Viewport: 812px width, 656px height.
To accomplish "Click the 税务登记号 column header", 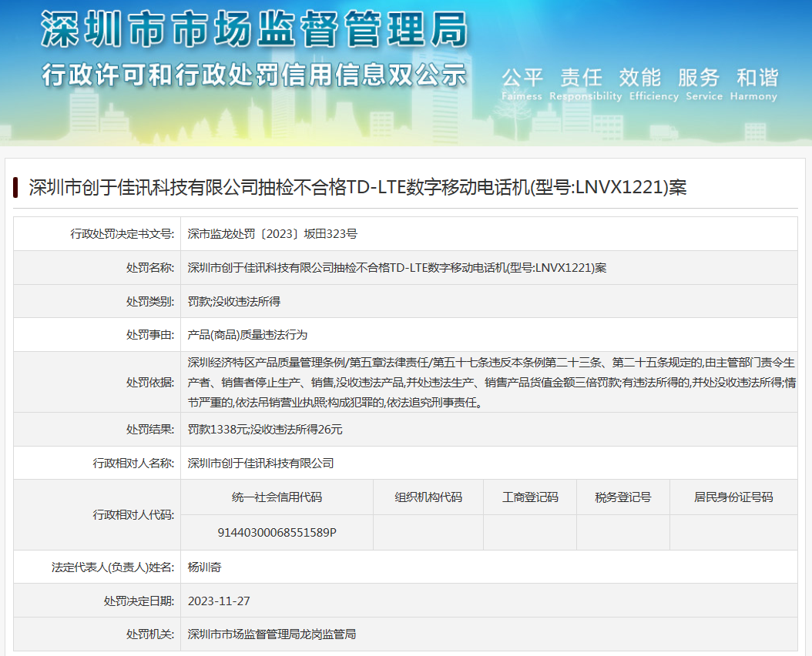I will tap(623, 497).
